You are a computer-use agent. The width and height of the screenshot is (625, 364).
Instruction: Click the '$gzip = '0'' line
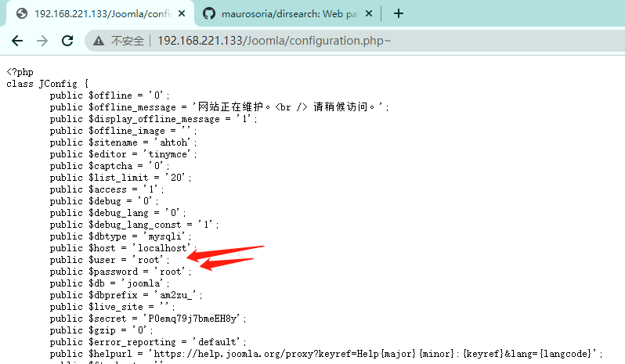[101, 330]
